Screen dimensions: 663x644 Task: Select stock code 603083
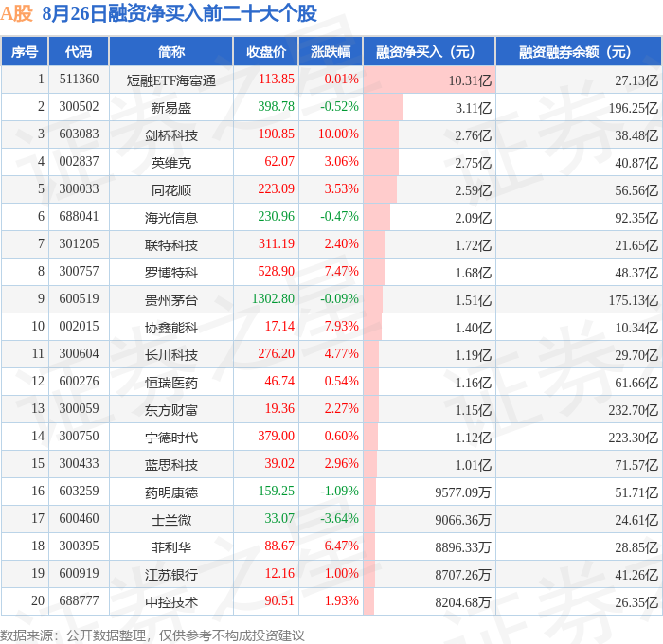79,134
